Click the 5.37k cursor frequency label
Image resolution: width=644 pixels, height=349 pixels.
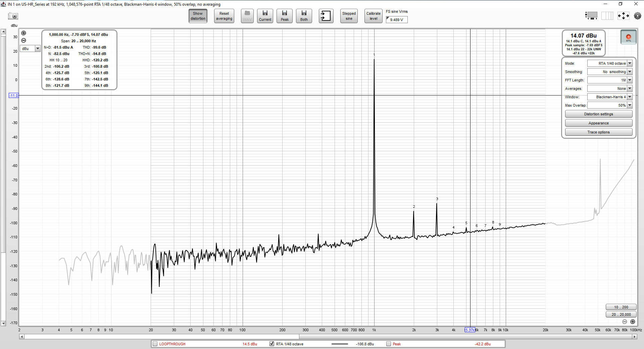click(469, 330)
